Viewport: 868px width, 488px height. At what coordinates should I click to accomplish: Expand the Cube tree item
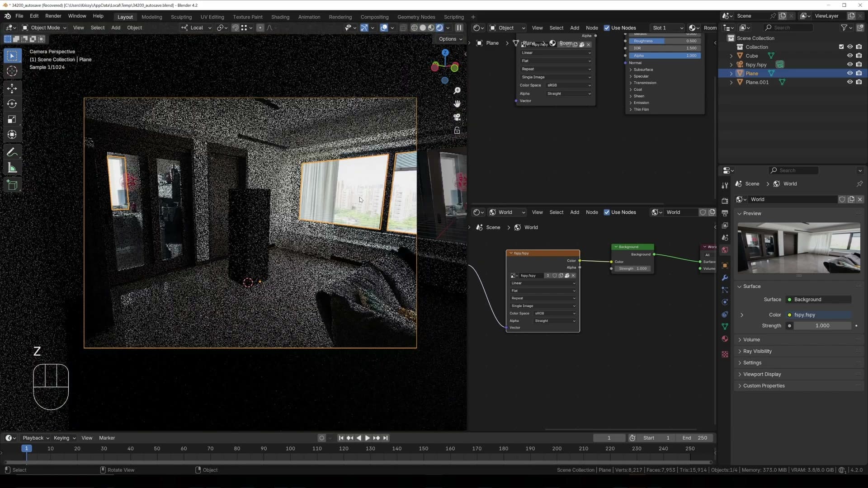(731, 56)
